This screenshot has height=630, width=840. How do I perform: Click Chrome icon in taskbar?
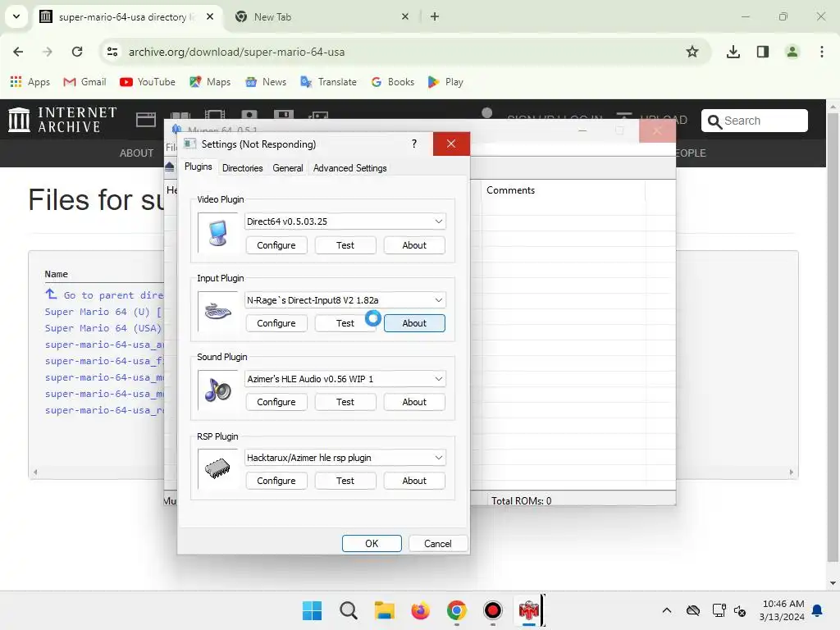(456, 610)
